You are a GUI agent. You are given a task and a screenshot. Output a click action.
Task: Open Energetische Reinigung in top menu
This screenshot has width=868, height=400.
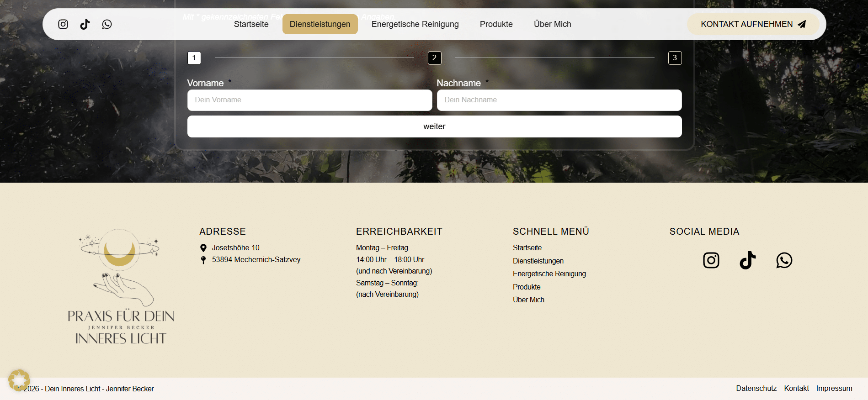(415, 24)
